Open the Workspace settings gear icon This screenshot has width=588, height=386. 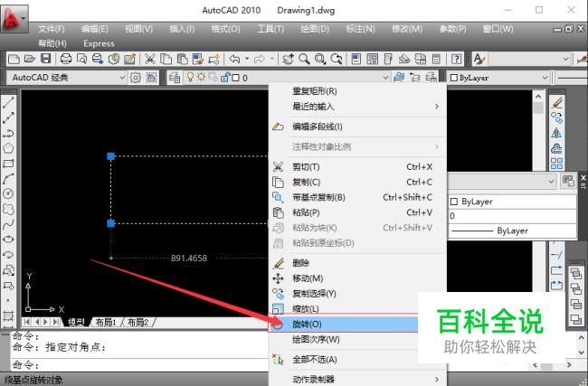(136, 78)
